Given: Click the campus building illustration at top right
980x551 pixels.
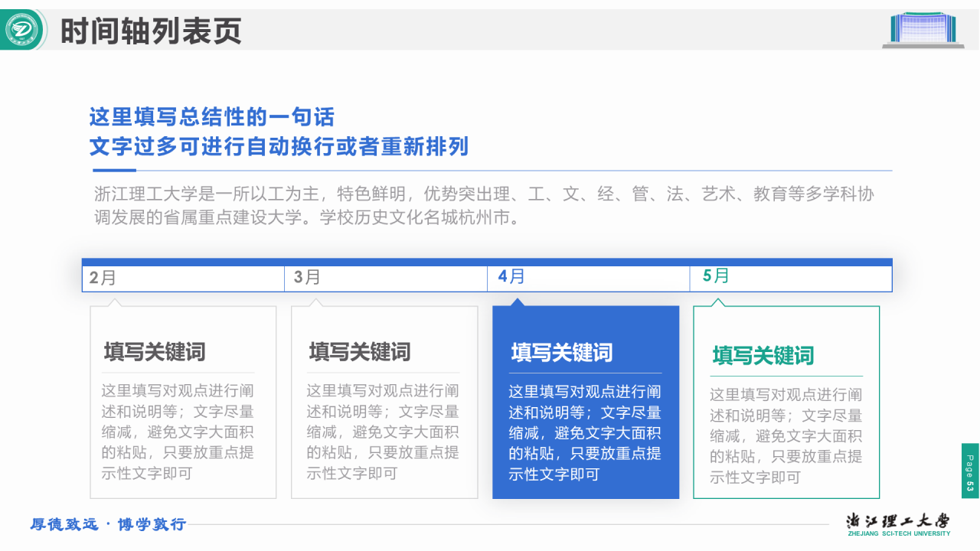Looking at the screenshot, I should [x=923, y=30].
